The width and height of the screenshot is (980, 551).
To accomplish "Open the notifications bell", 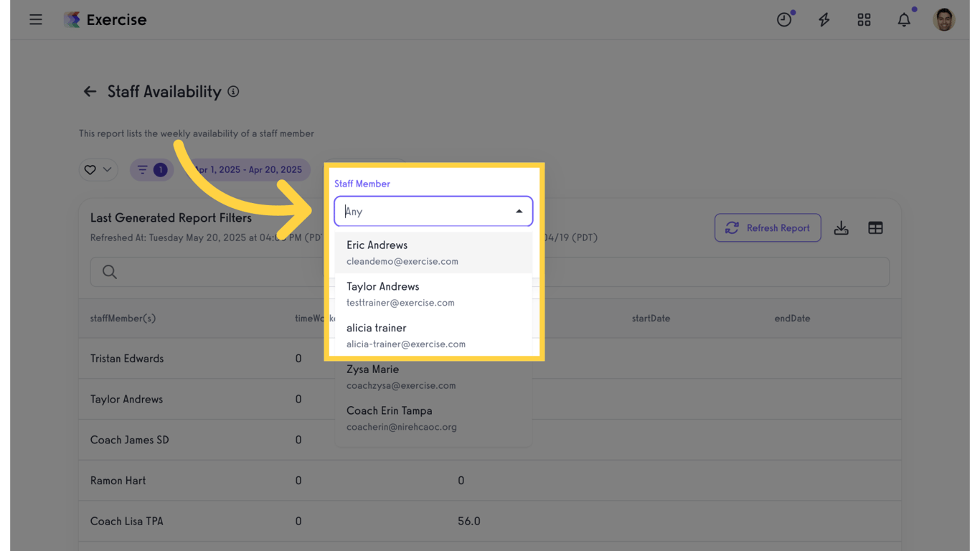I will tap(904, 20).
